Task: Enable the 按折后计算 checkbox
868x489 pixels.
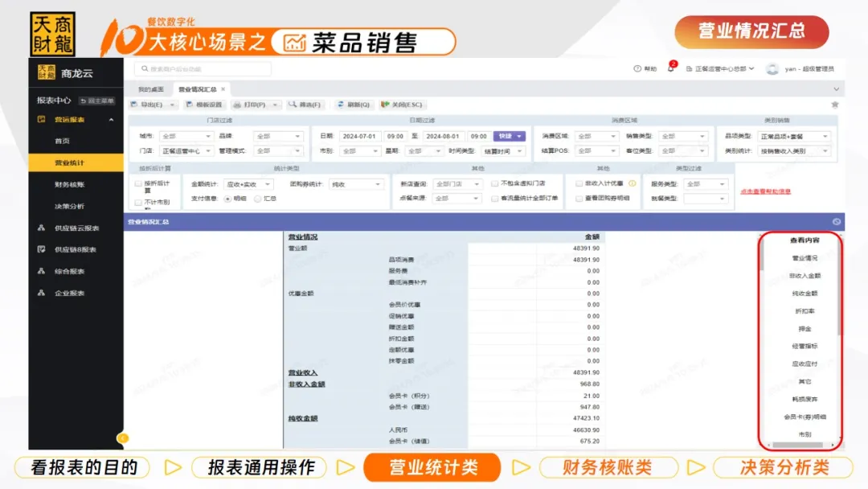Action: pos(138,183)
